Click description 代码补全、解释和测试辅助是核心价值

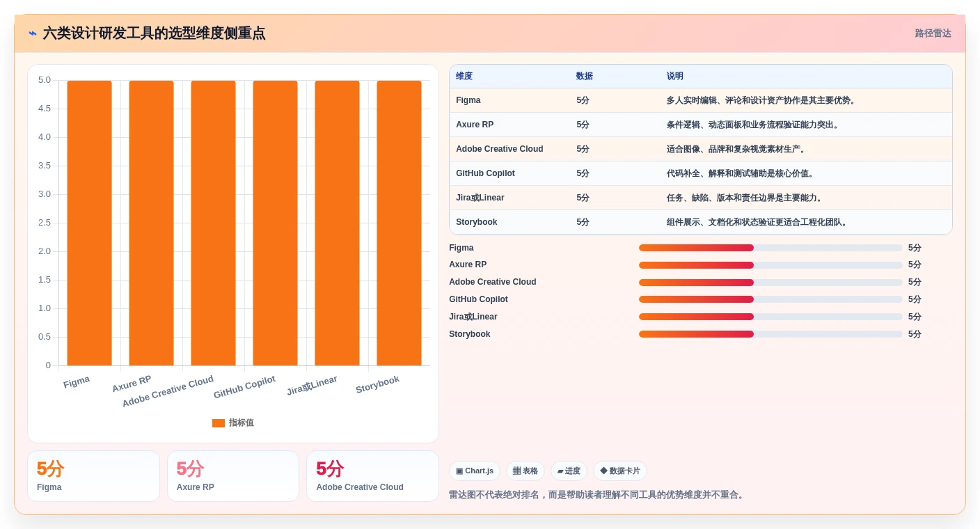pos(741,173)
